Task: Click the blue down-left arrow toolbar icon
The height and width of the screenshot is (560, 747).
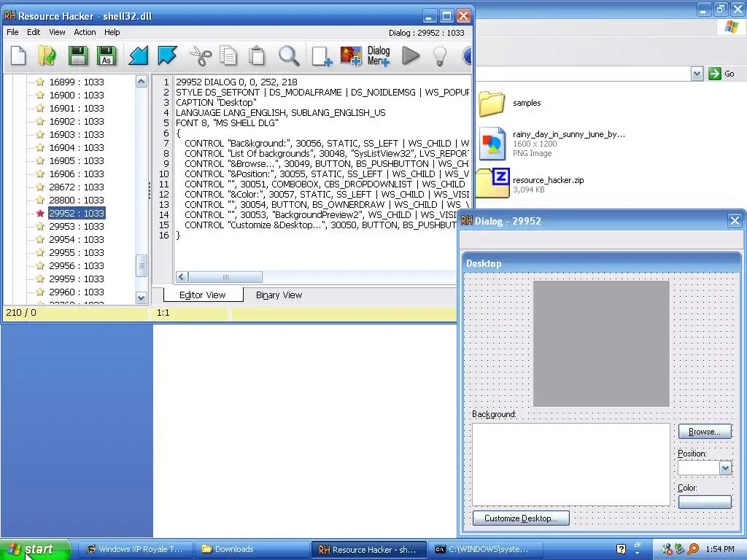Action: pos(139,55)
